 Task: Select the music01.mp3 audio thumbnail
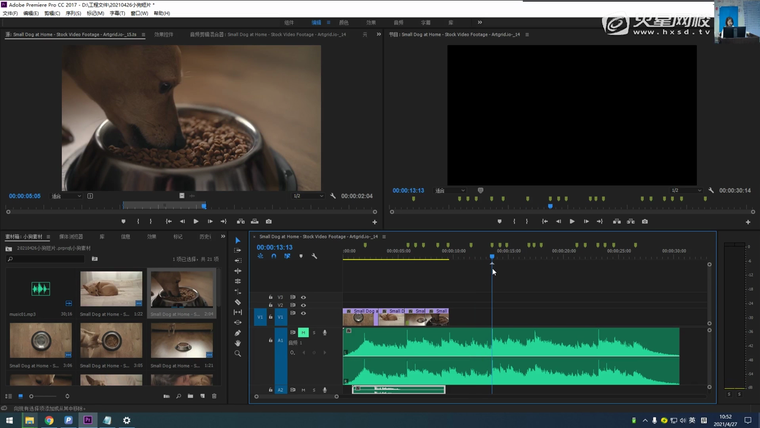click(x=40, y=290)
